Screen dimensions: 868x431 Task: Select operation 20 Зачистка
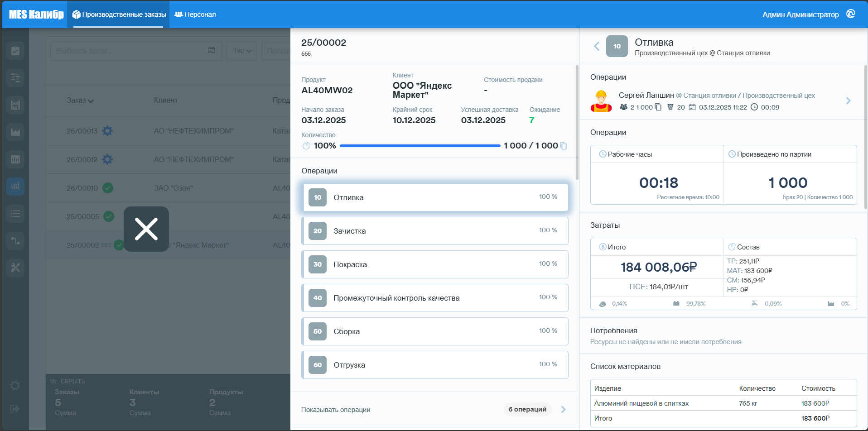click(435, 231)
